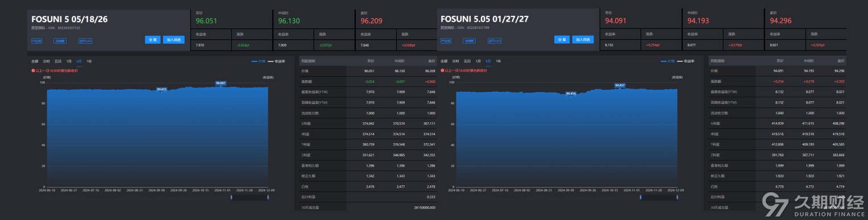Viewport: 868px width, 220px height.
Task: Toggle 价格 legend series on left chart
Action: click(258, 61)
